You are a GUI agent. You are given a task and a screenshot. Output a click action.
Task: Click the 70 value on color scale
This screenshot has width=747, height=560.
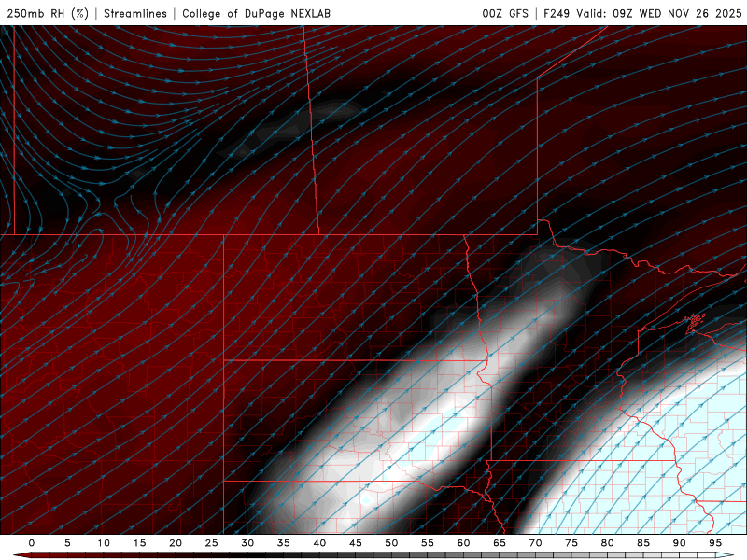click(x=535, y=543)
